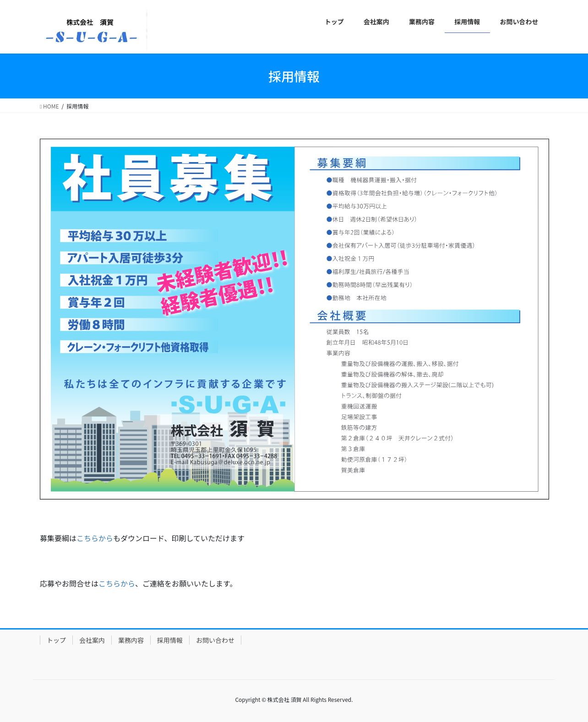Open the 社員募集 recruitment flyer image
The width and height of the screenshot is (588, 722).
click(x=294, y=319)
